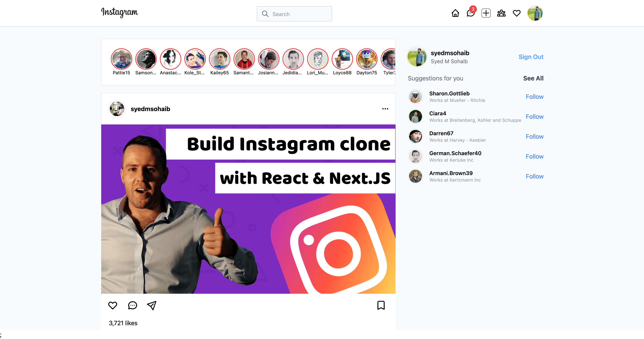This screenshot has width=644, height=339.
Task: Click the Instagram logo
Action: click(x=119, y=12)
